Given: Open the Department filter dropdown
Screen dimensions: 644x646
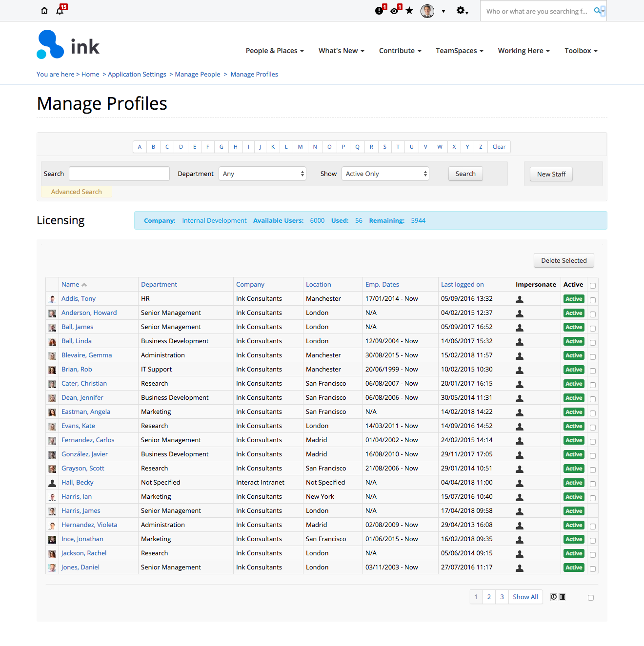Looking at the screenshot, I should 262,174.
